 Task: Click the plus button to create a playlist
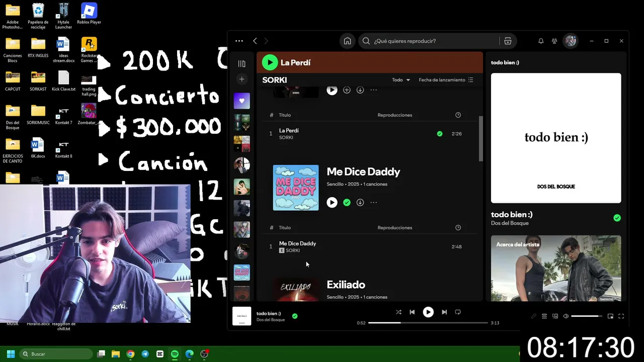(x=242, y=79)
